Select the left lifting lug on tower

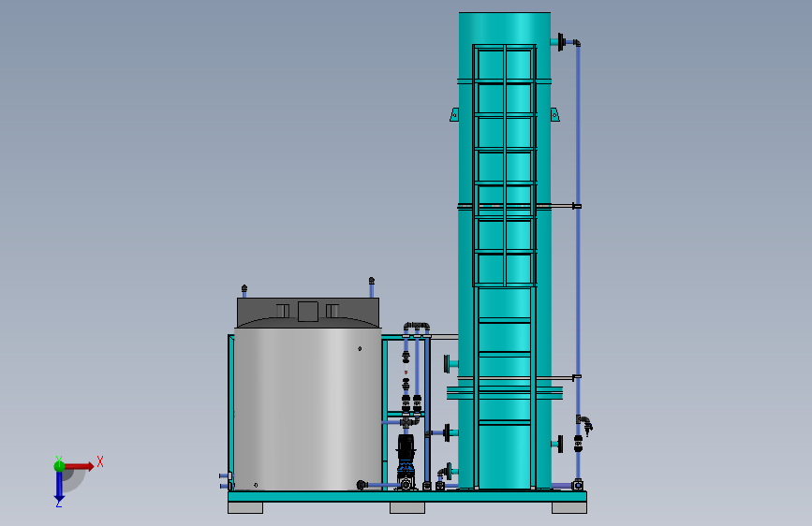(454, 114)
